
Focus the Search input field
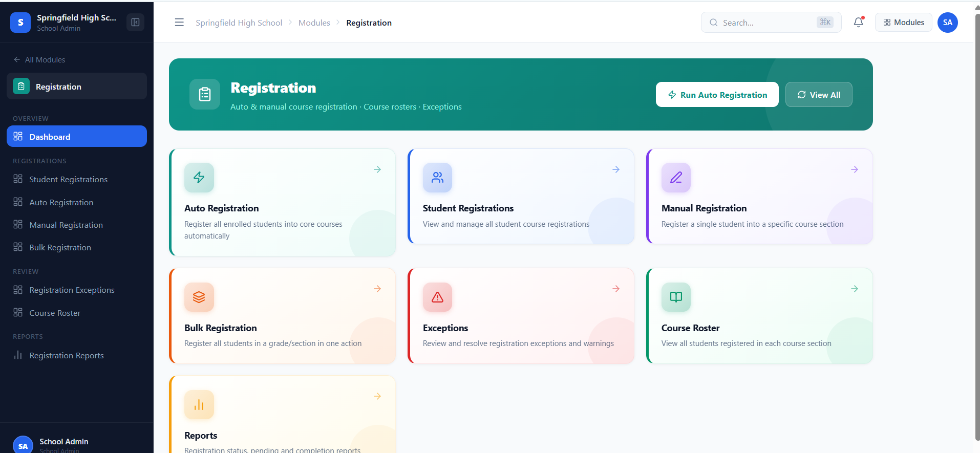(771, 23)
